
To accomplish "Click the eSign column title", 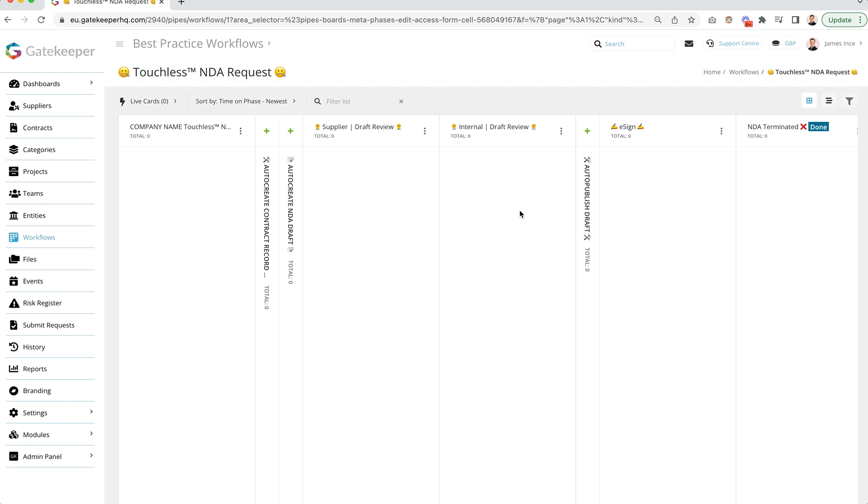I will coord(627,127).
